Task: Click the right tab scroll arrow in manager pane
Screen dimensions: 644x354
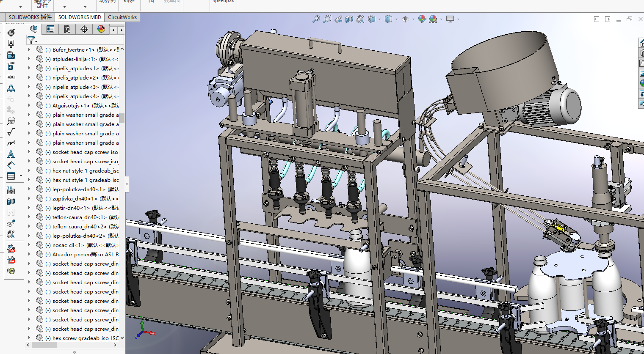Action: click(x=122, y=30)
